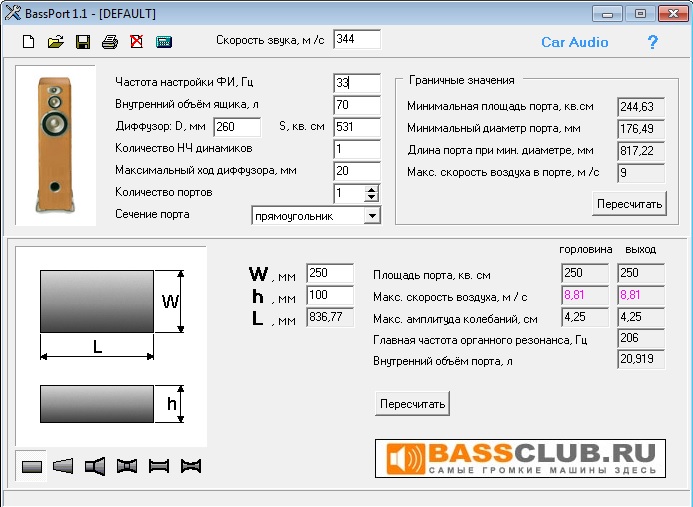Screen dimensions: 693x507
Task: Click the выход air speed value 8,81
Action: (x=641, y=295)
